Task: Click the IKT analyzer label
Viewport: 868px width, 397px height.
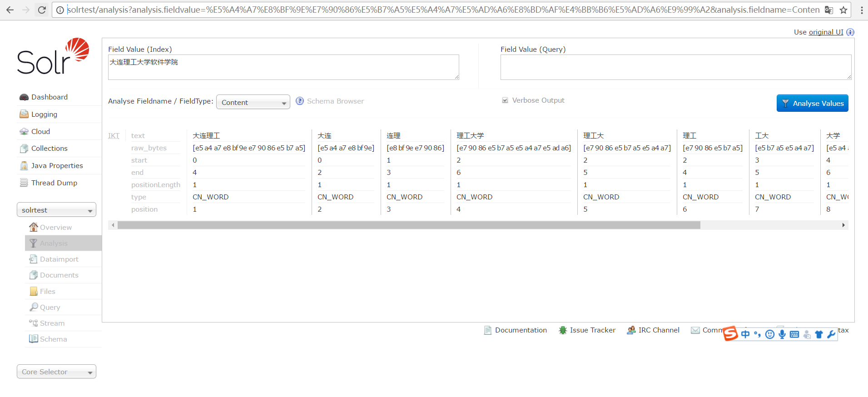Action: [x=114, y=136]
